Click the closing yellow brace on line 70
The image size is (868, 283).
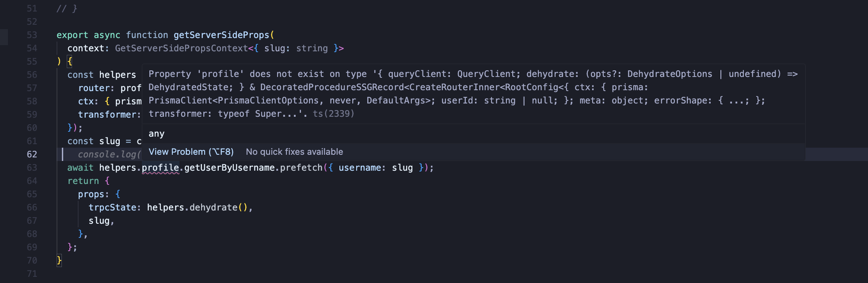point(59,260)
